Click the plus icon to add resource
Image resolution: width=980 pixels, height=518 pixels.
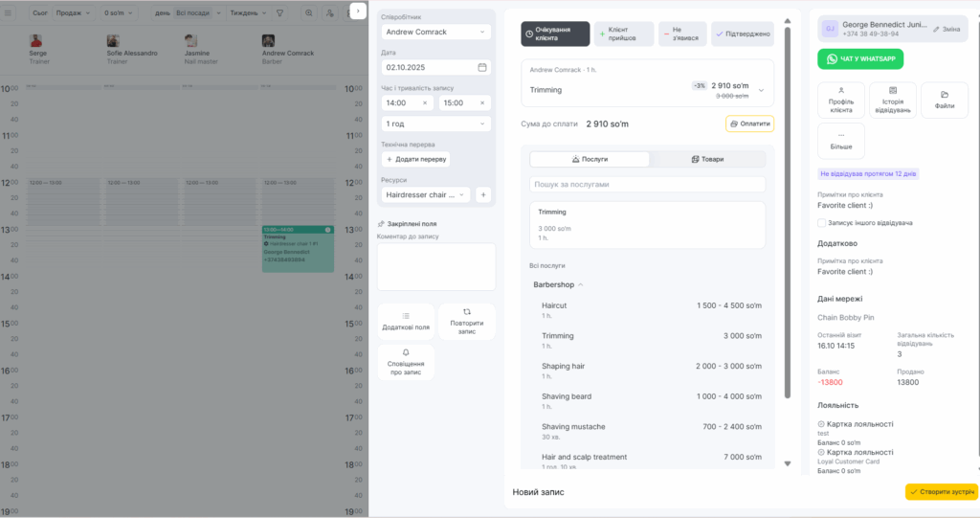(x=483, y=194)
